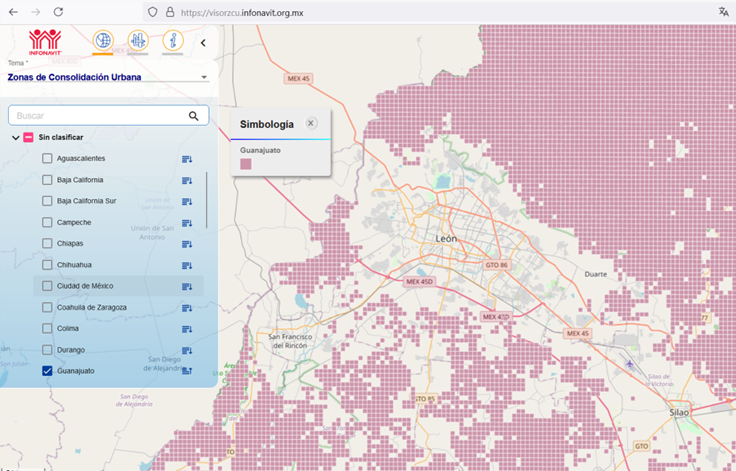The width and height of the screenshot is (736, 471).
Task: Check the Ciudad de México checkbox
Action: tap(47, 286)
